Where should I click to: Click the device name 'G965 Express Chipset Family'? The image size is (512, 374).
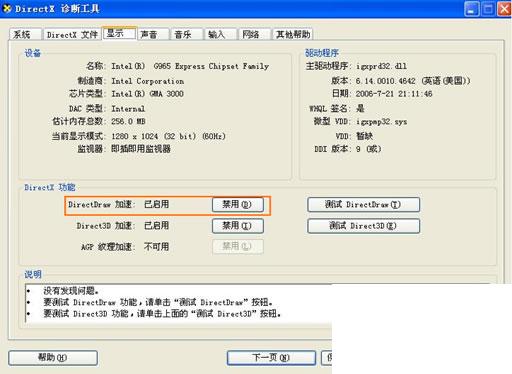(x=211, y=66)
